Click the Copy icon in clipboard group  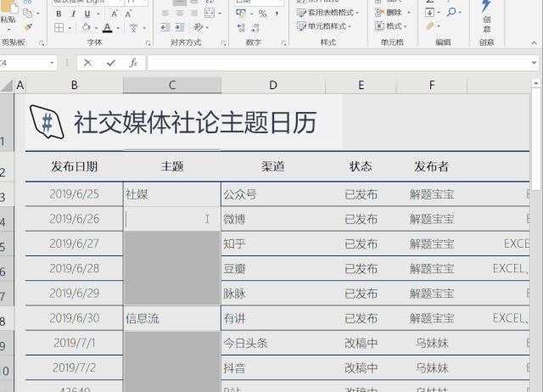coord(27,14)
